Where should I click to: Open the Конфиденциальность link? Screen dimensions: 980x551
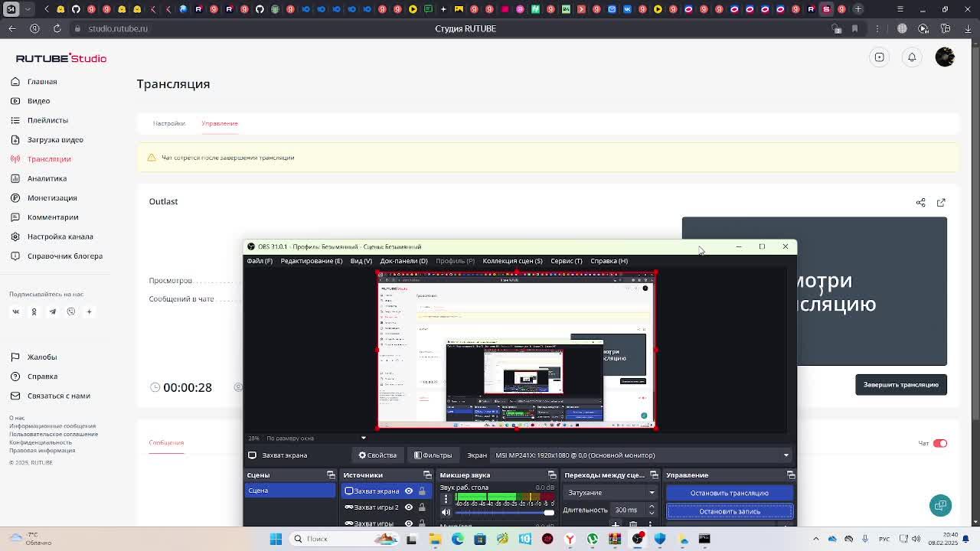tap(41, 442)
